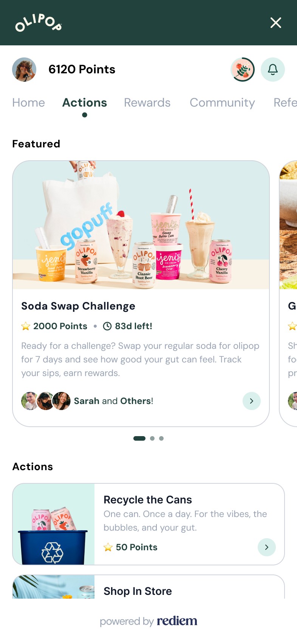The image size is (297, 644).
Task: Select the second carousel page dot
Action: [x=152, y=438]
